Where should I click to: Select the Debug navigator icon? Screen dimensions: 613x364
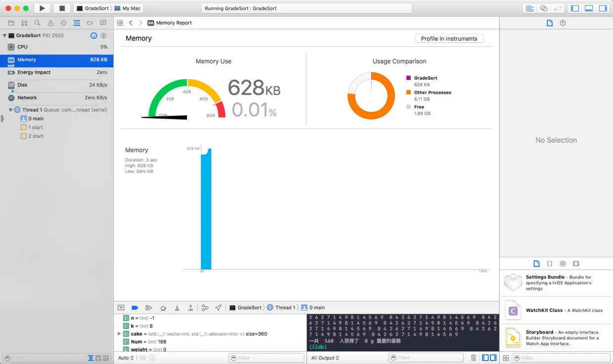(77, 23)
